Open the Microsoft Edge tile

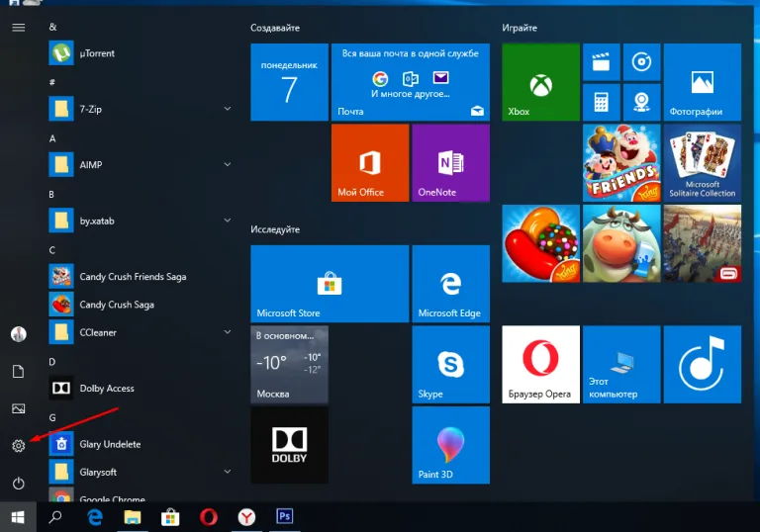point(451,284)
